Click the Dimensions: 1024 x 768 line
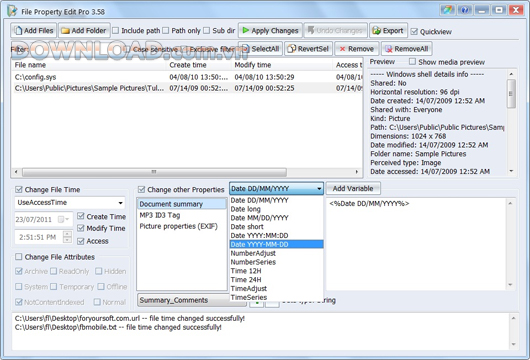This screenshot has width=530, height=360. tap(408, 136)
